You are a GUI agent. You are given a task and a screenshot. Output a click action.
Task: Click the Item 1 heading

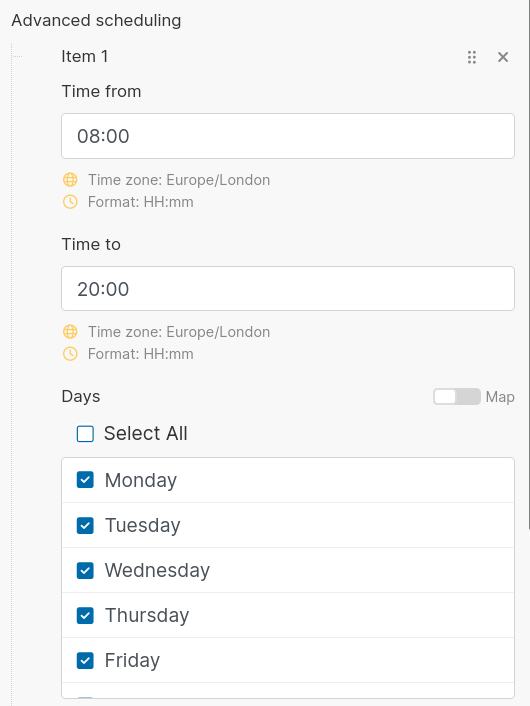tap(85, 57)
